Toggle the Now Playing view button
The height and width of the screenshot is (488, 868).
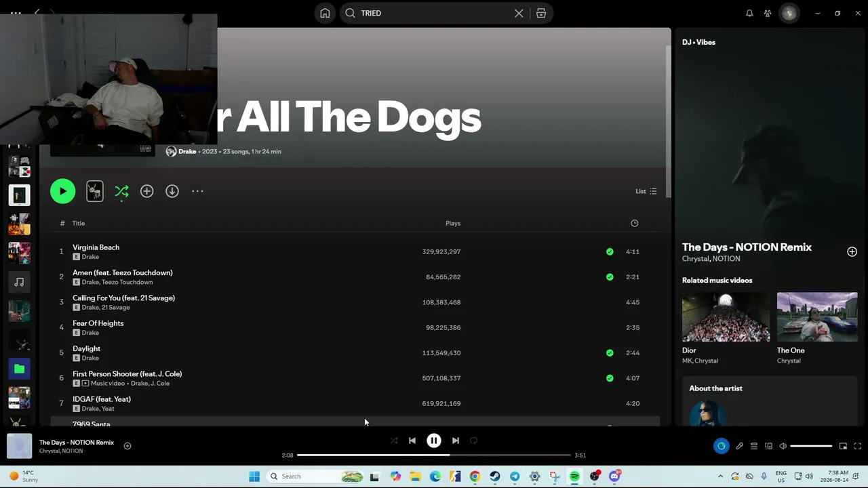point(721,446)
